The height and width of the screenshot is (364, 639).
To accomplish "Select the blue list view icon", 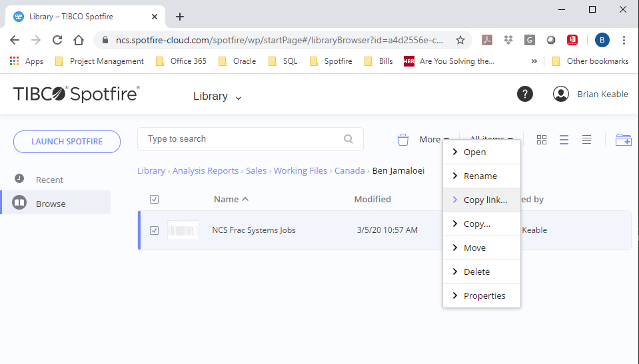I will (x=564, y=140).
